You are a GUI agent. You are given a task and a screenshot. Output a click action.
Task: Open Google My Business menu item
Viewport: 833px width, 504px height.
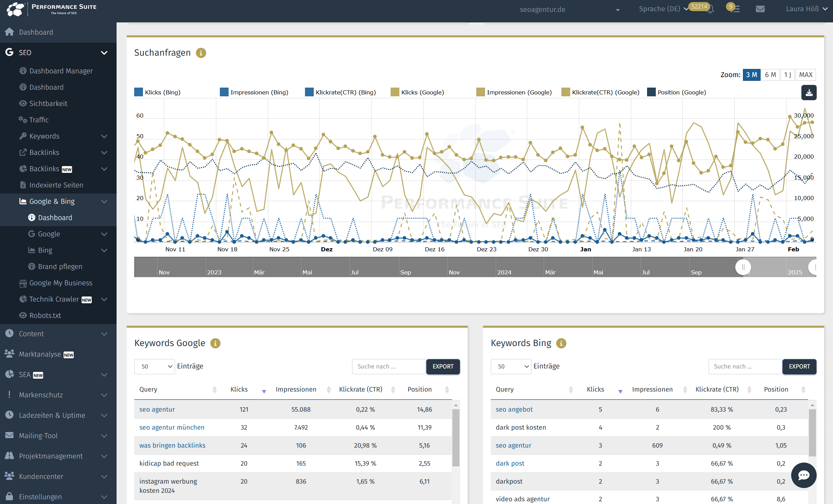pos(60,283)
